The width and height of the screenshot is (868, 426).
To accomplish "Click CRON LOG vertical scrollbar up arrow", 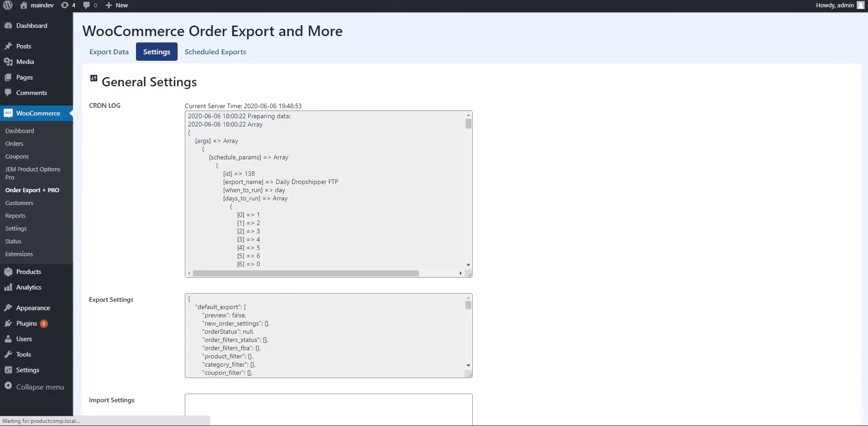I will (468, 115).
